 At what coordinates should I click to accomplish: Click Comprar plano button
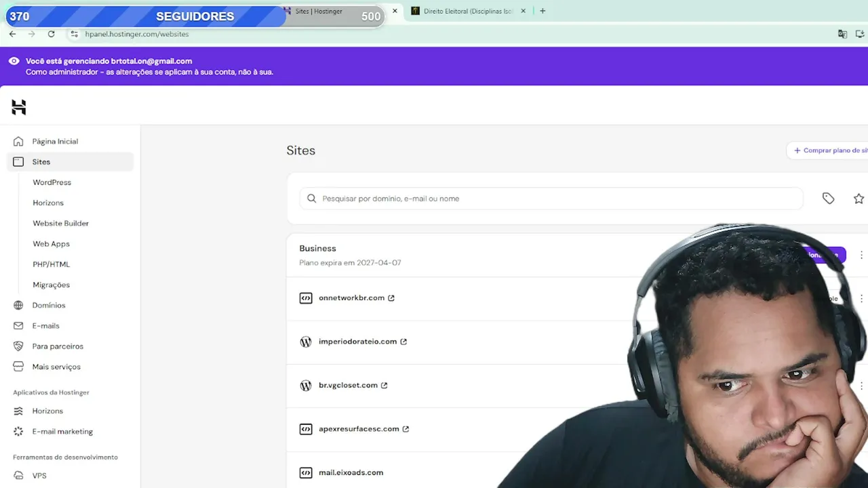[x=827, y=150]
